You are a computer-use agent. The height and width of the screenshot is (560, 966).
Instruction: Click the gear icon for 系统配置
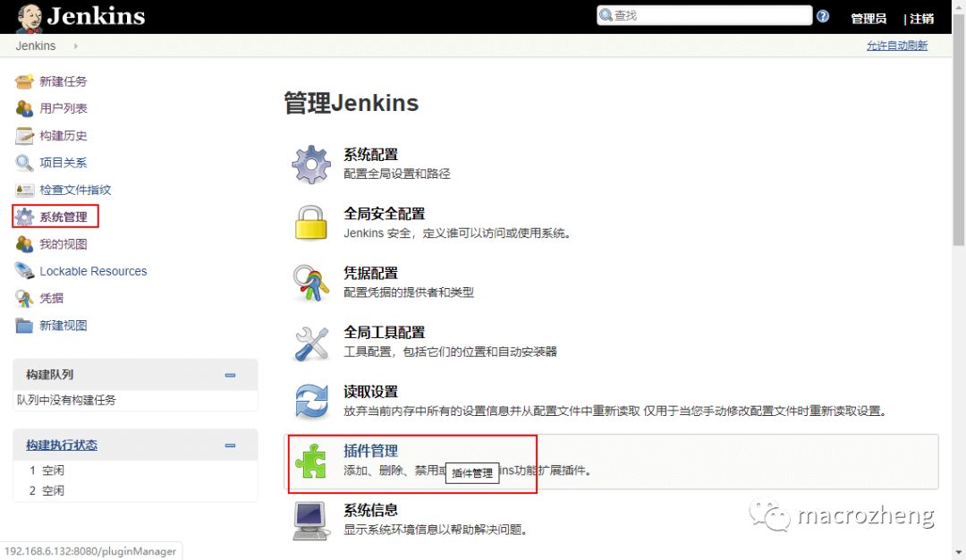[311, 164]
